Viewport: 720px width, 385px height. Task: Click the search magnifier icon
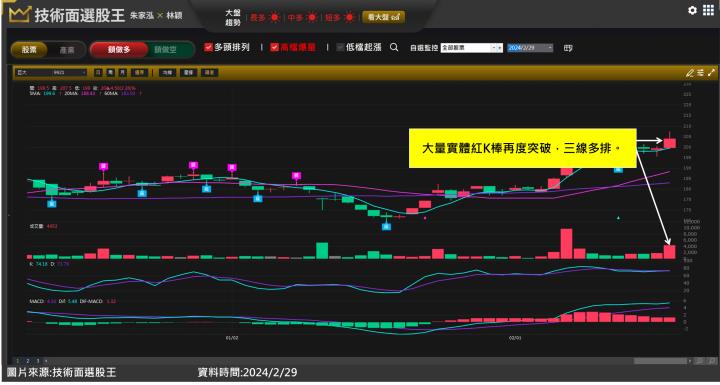(394, 47)
